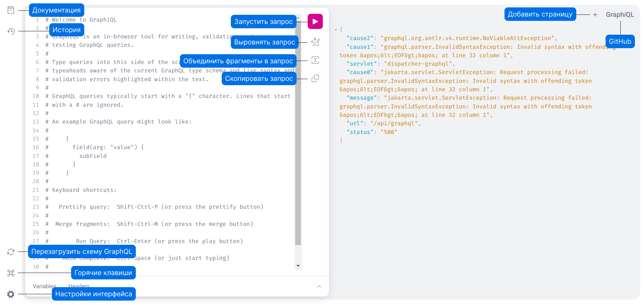Switch to the Headers tab
This screenshot has height=305, width=644.
[x=79, y=286]
